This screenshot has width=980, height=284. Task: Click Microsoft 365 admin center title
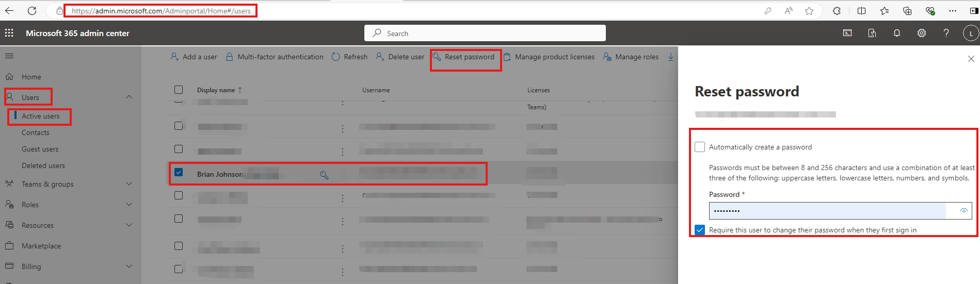77,33
